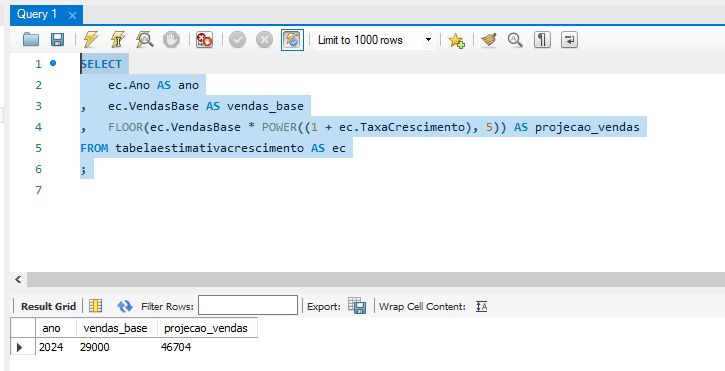Viewport: 725px width, 371px height.
Task: Toggle the word wrap icon
Action: 569,40
